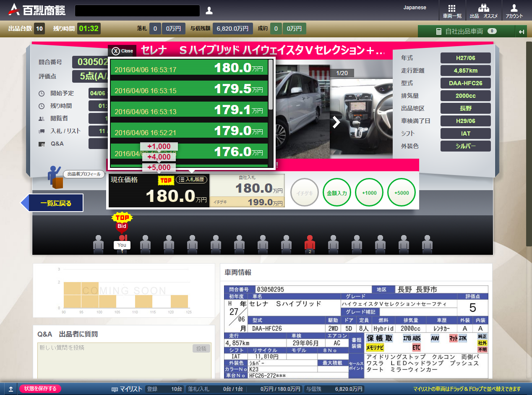Select the +1,000 quick bid tag
Screen dimensions: 532x395
pos(159,146)
